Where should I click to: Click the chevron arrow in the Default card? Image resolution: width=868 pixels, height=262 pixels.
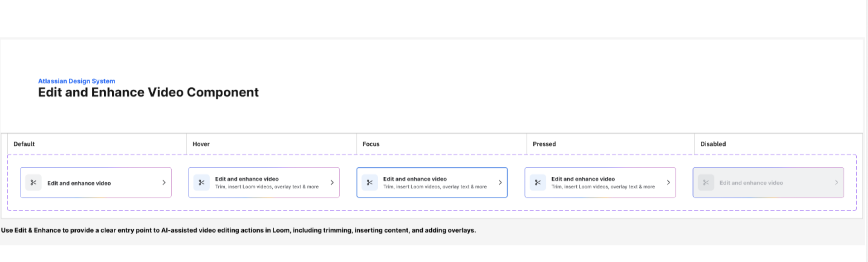coord(164,183)
